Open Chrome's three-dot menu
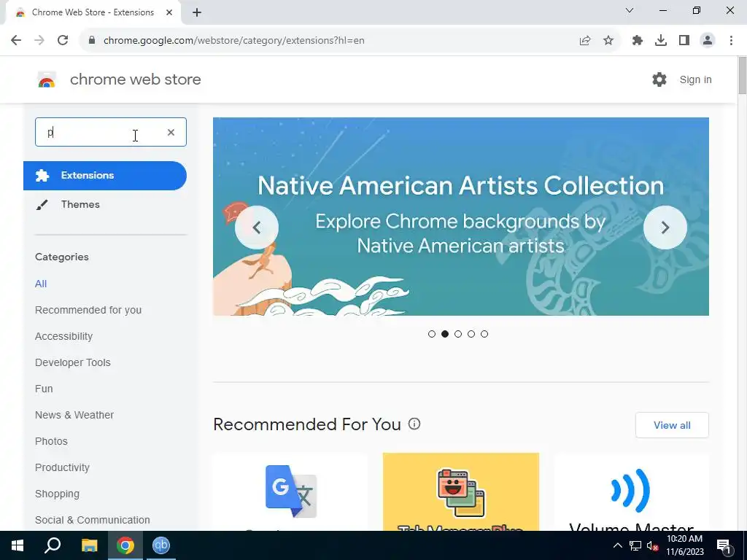The width and height of the screenshot is (747, 560). click(x=731, y=41)
